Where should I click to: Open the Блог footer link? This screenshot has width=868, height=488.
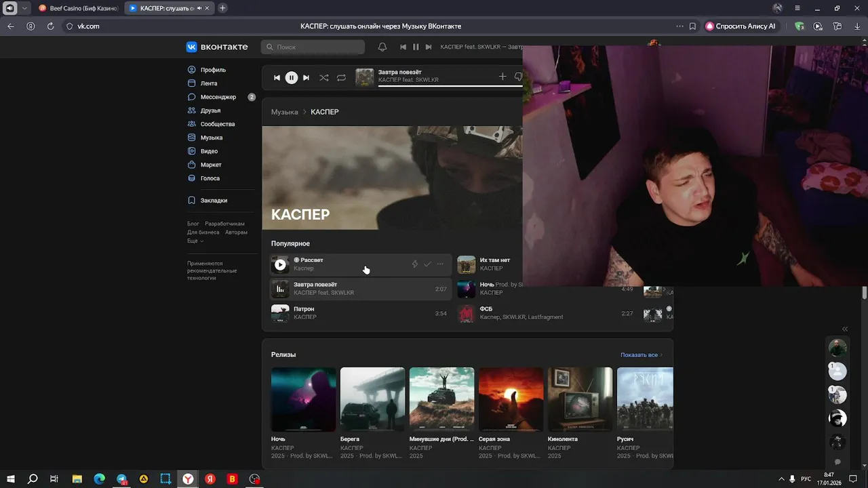pyautogui.click(x=193, y=224)
